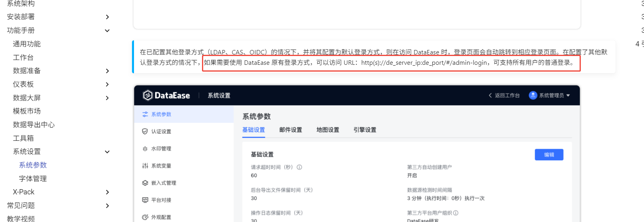644x222 pixels.
Task: Click the admin-login URL text in note
Action: point(424,63)
